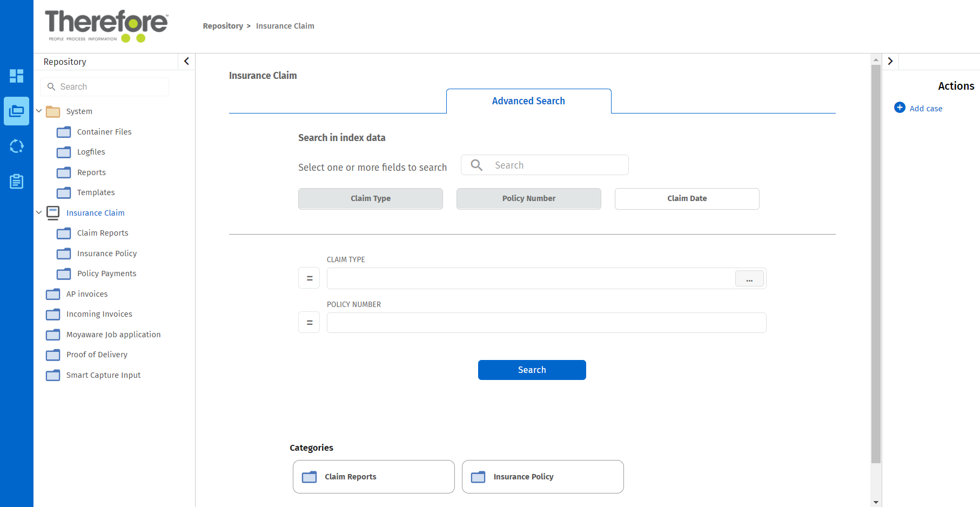Open the Claim Type ellipsis value picker
Image resolution: width=980 pixels, height=507 pixels.
pos(749,279)
